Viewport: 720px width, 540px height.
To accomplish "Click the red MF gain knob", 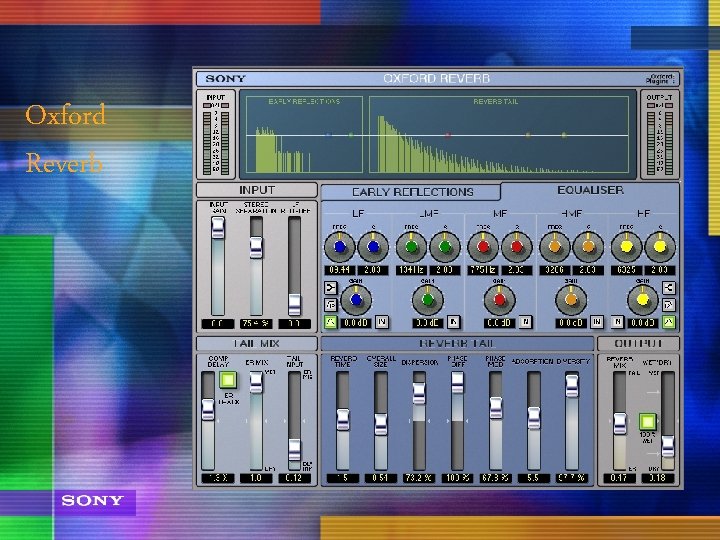I will coord(500,300).
